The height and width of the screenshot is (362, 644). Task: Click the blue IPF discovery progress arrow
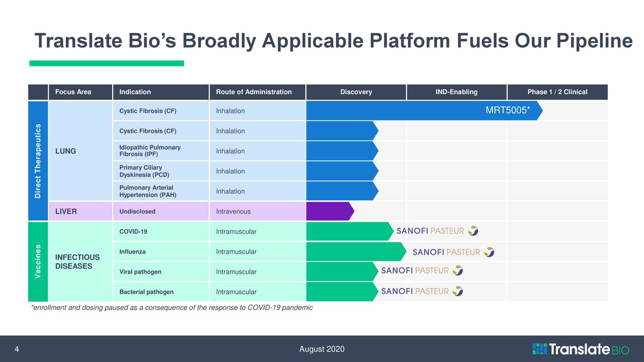pos(342,151)
